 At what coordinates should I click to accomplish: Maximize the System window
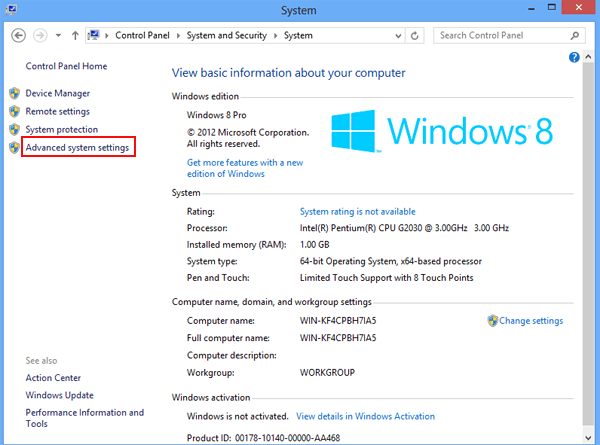tap(551, 8)
